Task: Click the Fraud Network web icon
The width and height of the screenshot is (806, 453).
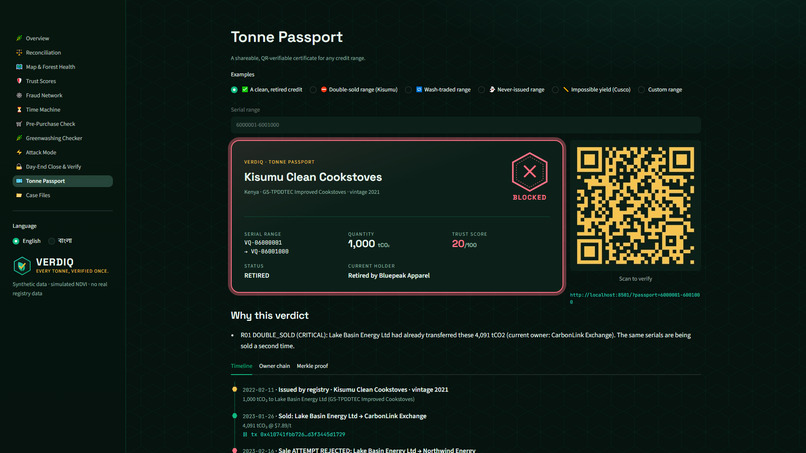Action: [19, 95]
